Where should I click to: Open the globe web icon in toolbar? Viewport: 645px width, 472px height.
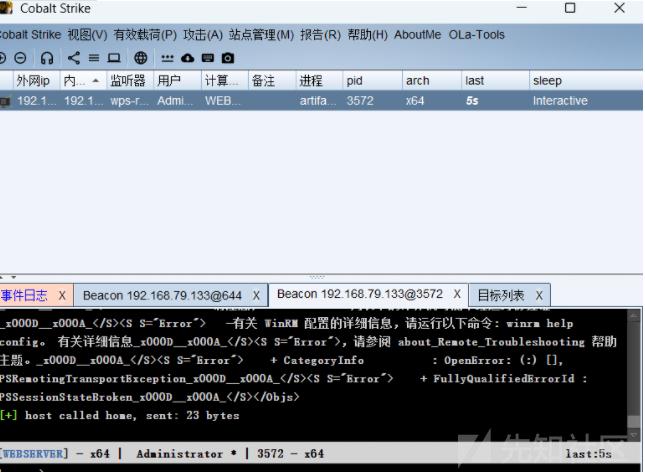(141, 58)
